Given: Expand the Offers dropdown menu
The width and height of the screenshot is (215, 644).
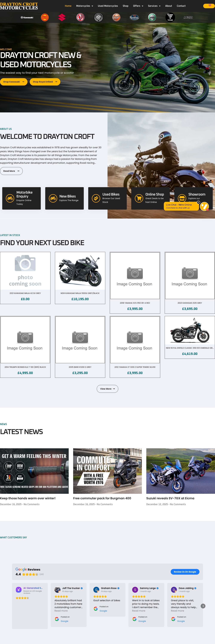Looking at the screenshot, I should [138, 6].
